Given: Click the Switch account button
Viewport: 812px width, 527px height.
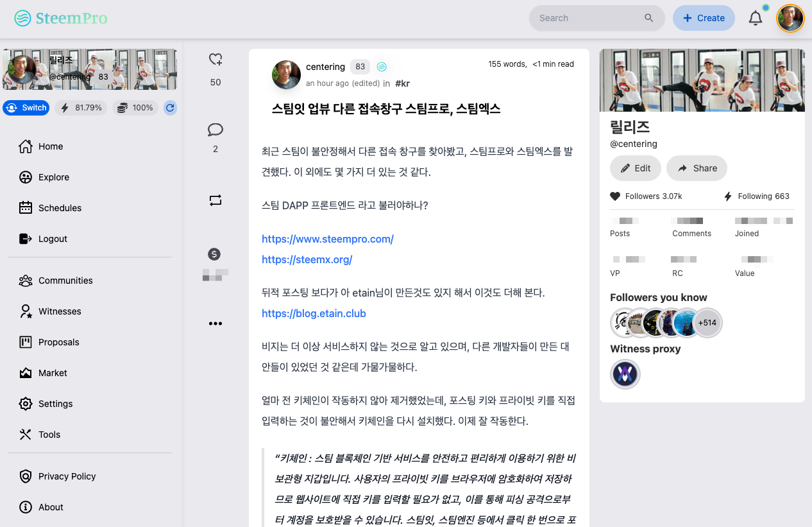Looking at the screenshot, I should pos(26,108).
